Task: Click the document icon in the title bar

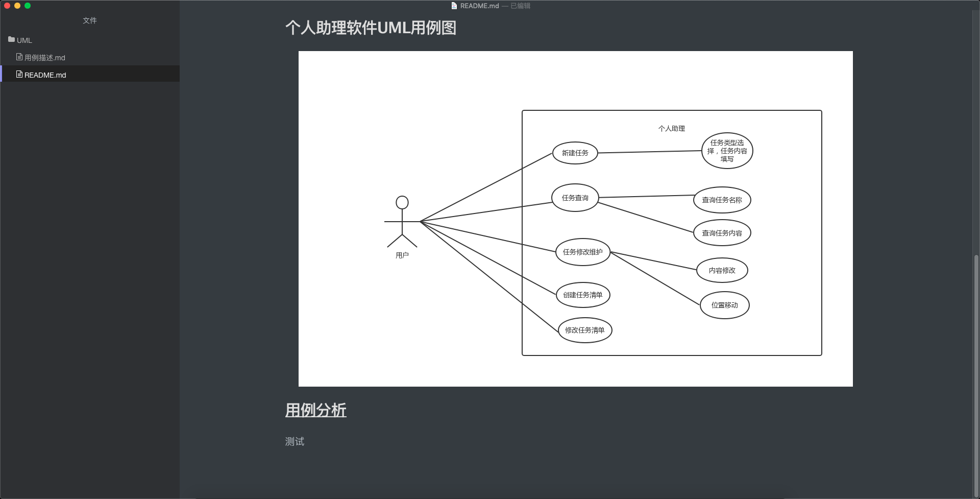Action: pyautogui.click(x=453, y=6)
